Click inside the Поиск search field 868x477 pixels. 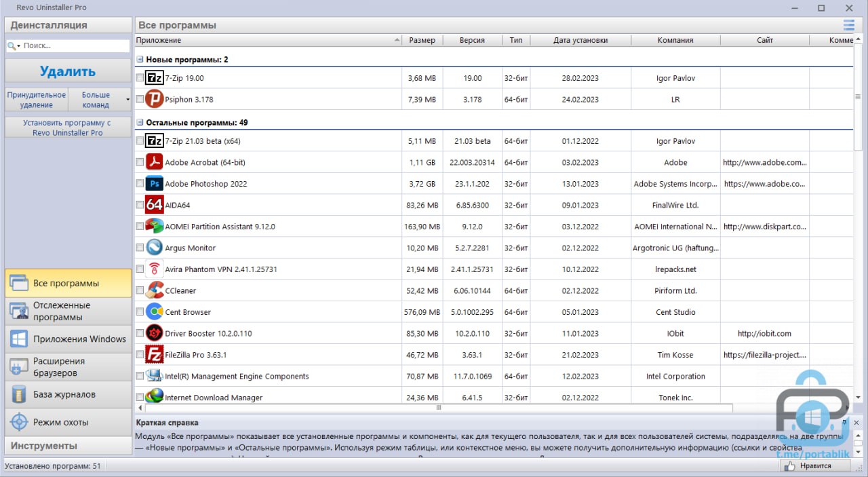pyautogui.click(x=75, y=45)
